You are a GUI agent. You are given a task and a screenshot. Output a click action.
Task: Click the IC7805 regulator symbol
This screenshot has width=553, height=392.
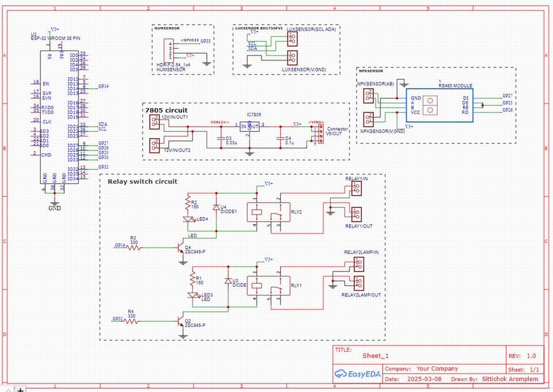[x=249, y=126]
